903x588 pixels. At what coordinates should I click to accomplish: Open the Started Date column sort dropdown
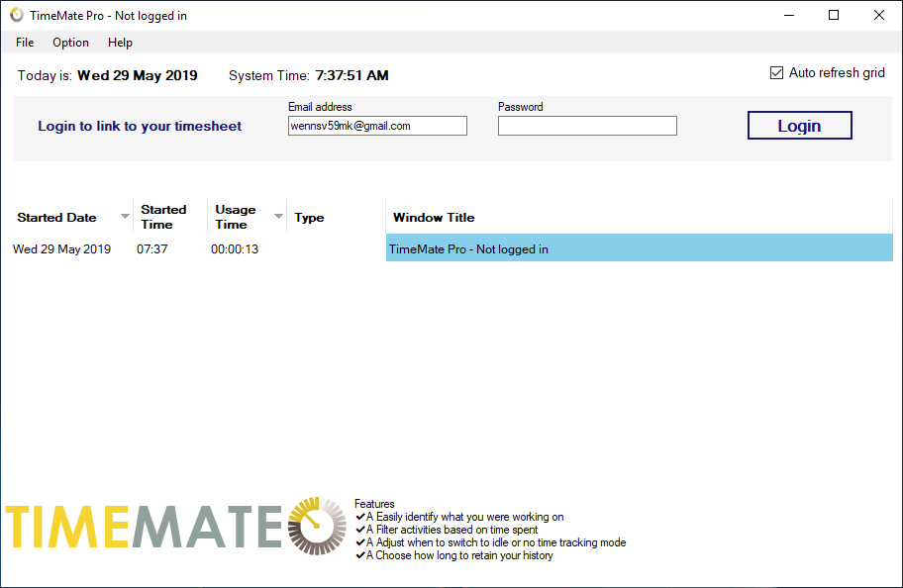pos(125,216)
